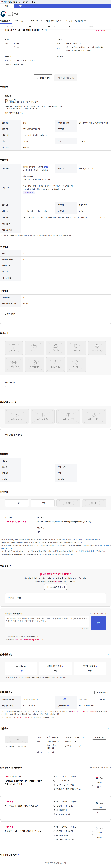Click the 채용정보 더하 button
The image size is (111, 868).
pos(99,738)
